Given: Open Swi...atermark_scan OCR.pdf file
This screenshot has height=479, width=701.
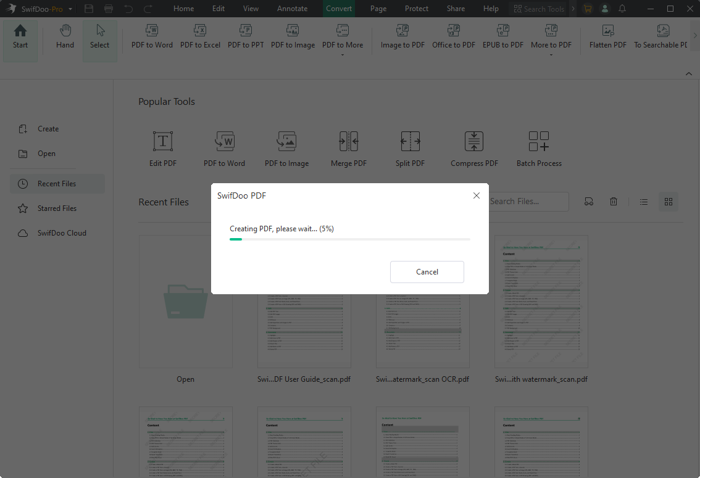Looking at the screenshot, I should [x=423, y=331].
